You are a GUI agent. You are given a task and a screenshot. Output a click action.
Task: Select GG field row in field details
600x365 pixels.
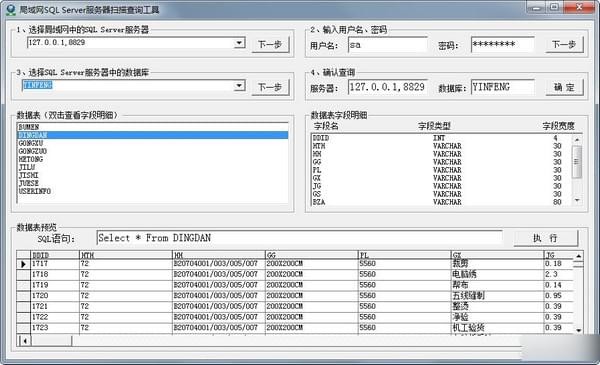point(441,162)
